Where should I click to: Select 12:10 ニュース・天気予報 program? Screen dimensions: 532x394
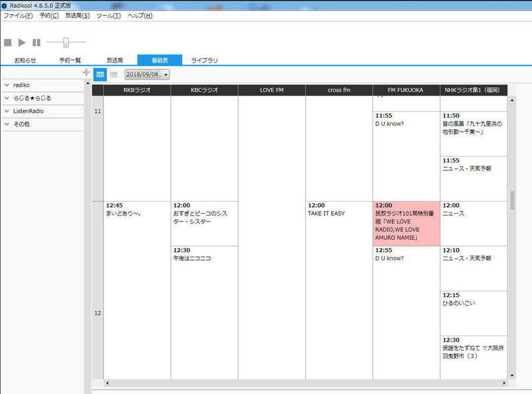tap(473, 268)
